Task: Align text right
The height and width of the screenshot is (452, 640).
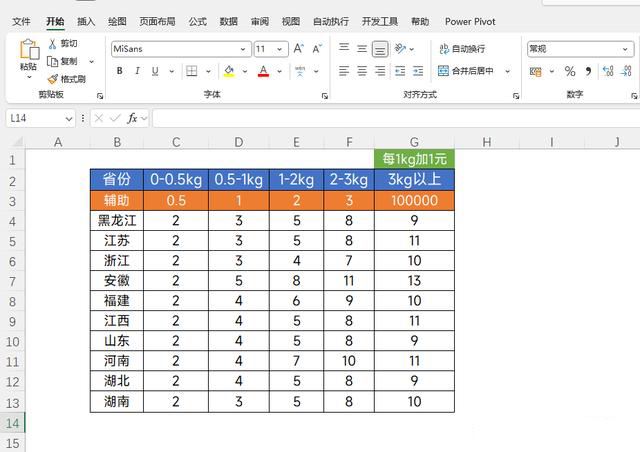Action: pos(380,71)
